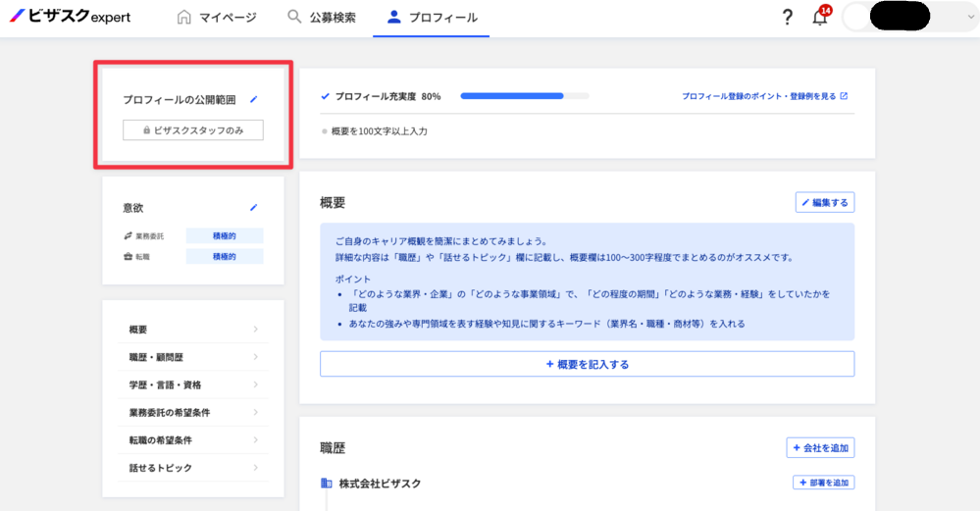Jump to 学歴・言語・資格 in sidebar
This screenshot has width=980, height=511.
(x=193, y=384)
